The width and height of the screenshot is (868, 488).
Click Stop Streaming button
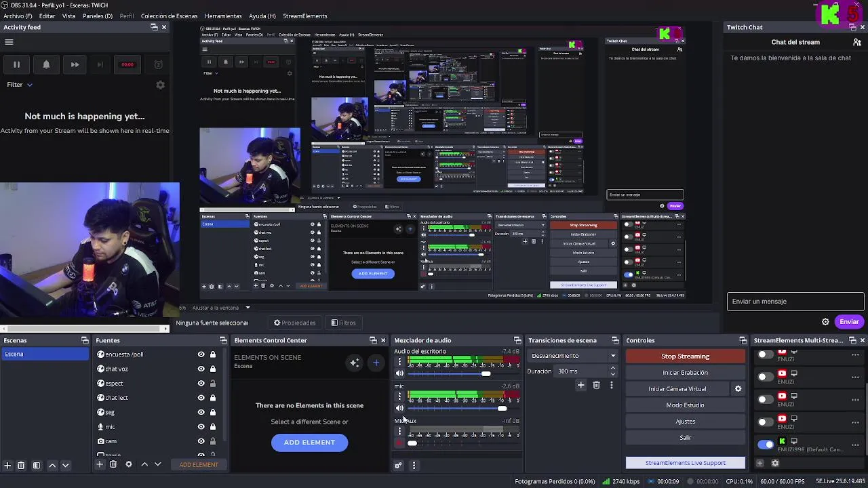click(x=685, y=357)
